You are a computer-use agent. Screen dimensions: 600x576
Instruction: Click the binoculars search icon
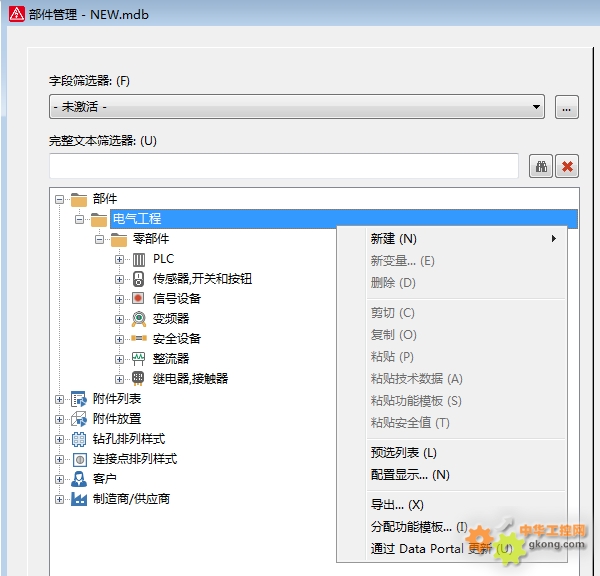541,166
